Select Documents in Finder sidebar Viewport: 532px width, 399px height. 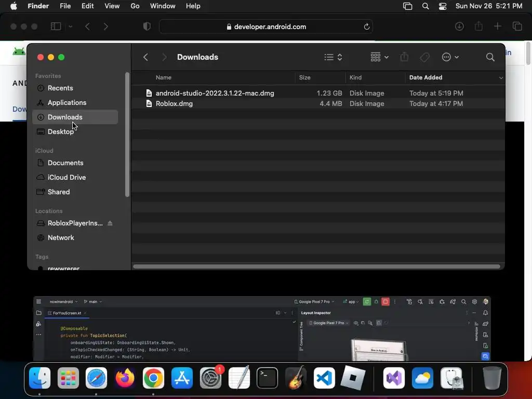coord(75,163)
